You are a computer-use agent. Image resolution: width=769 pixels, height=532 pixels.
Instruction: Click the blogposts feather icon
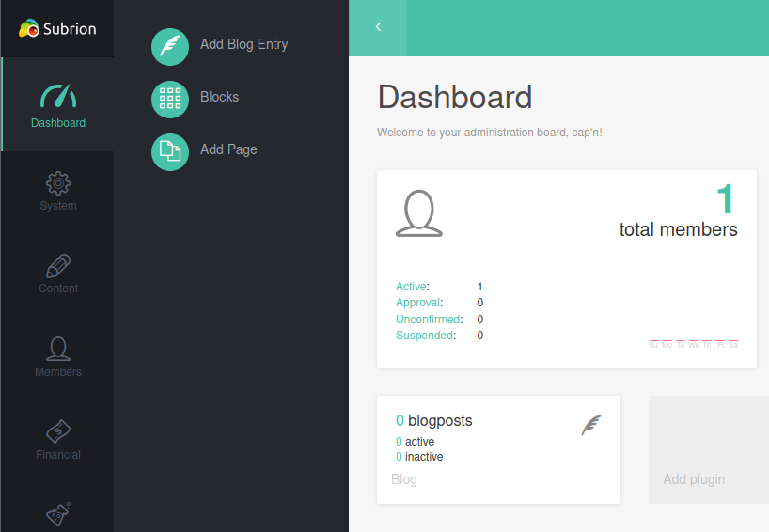tap(590, 425)
